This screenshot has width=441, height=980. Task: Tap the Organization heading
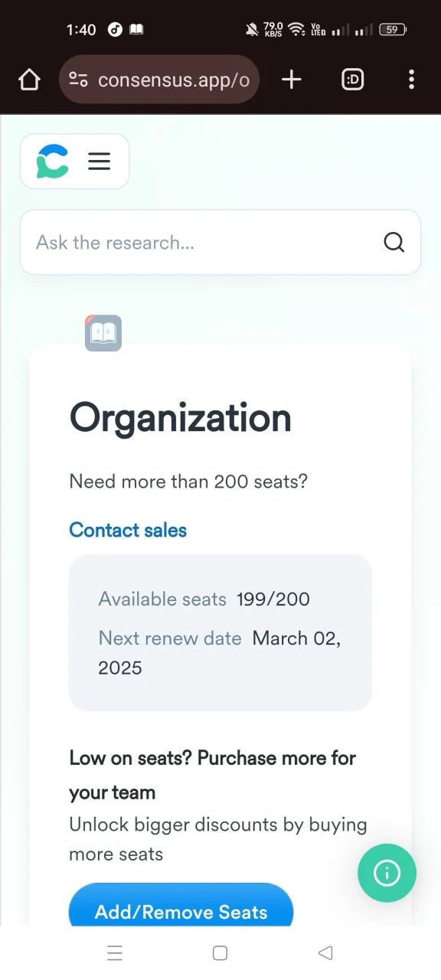point(181,418)
